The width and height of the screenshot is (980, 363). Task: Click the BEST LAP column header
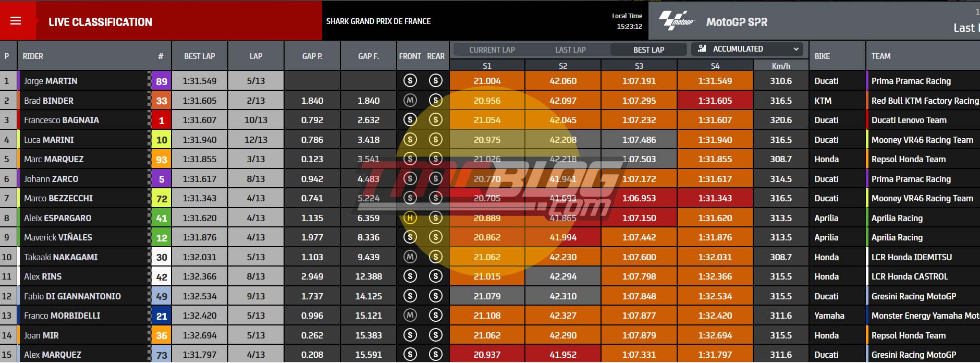[200, 56]
